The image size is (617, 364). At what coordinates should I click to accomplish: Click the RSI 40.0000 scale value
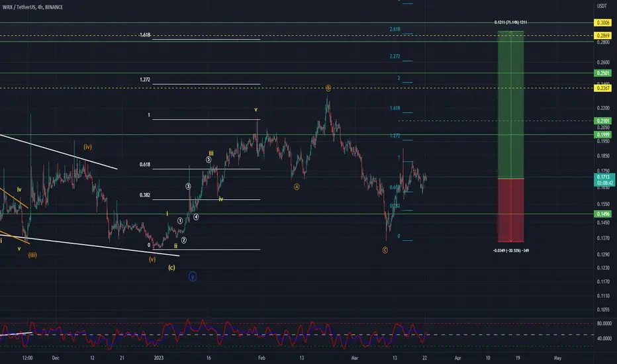coord(604,338)
